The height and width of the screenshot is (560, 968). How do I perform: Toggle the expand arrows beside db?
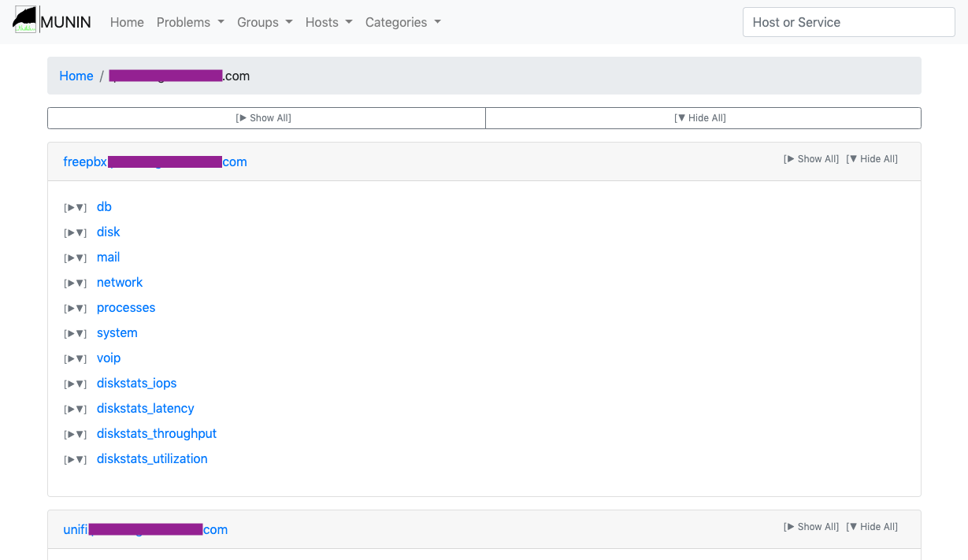(76, 208)
